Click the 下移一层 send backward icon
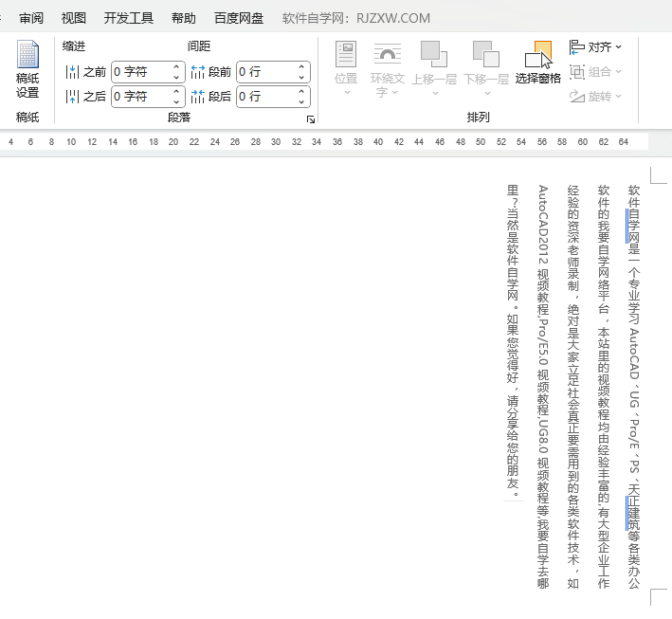This screenshot has width=672, height=619. pyautogui.click(x=486, y=54)
